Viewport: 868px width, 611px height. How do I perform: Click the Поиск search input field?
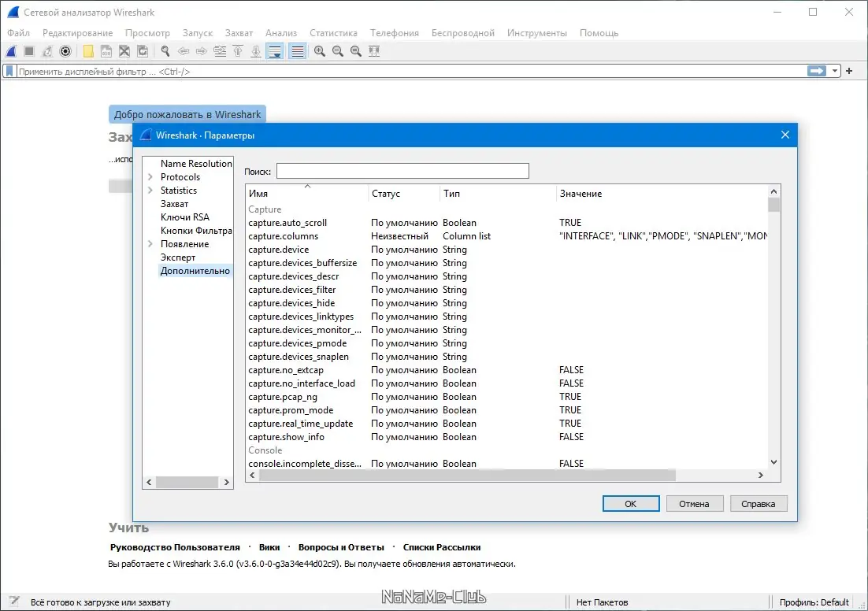[x=402, y=171]
